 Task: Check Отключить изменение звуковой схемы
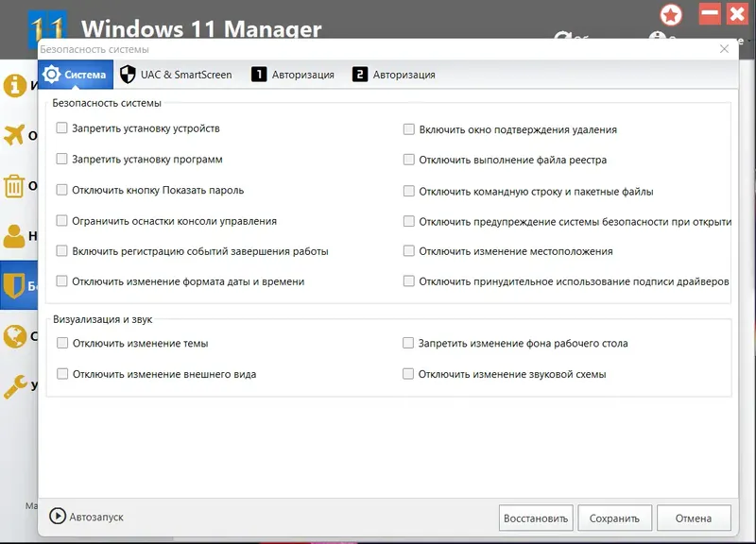point(408,373)
